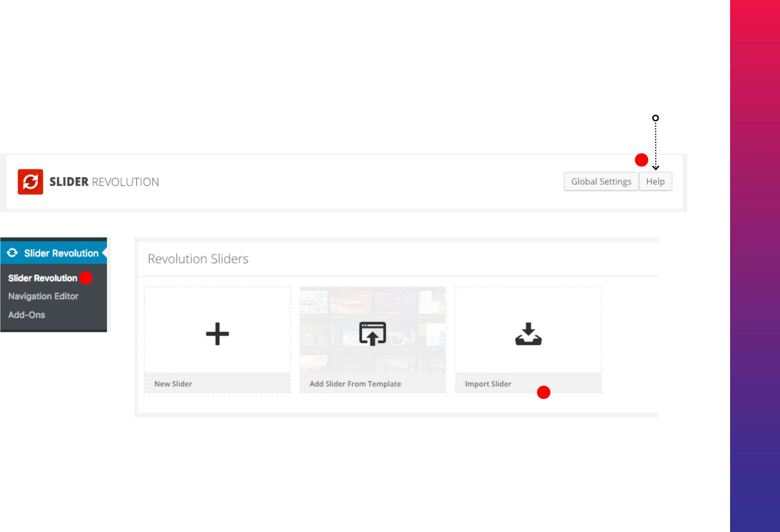Click the plus icon for New Slider
The width and height of the screenshot is (780, 532).
click(x=217, y=334)
